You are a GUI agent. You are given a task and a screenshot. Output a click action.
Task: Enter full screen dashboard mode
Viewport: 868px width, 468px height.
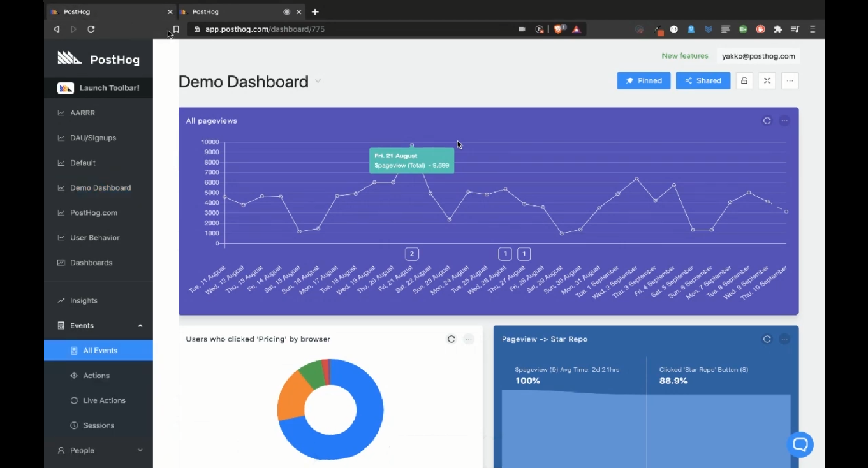[767, 81]
